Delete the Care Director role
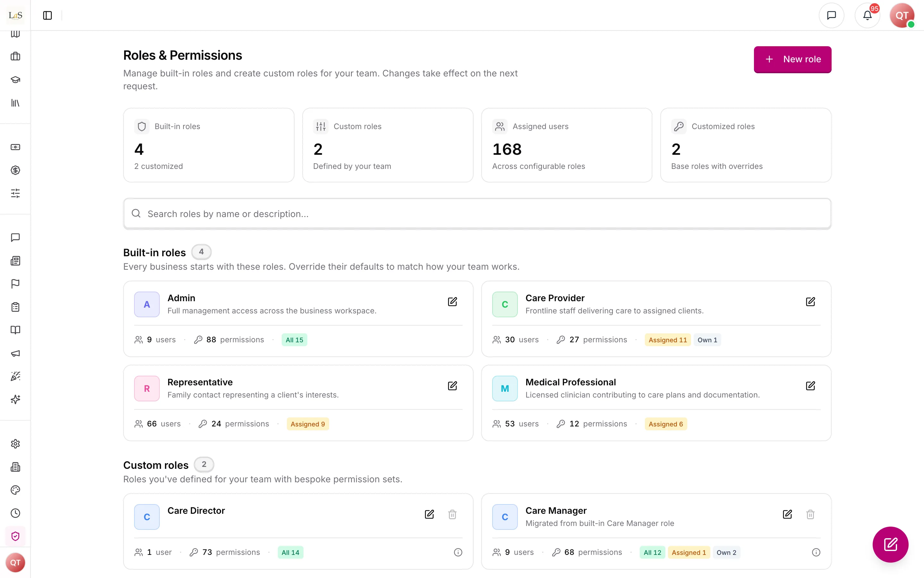This screenshot has height=578, width=924. coord(452,514)
